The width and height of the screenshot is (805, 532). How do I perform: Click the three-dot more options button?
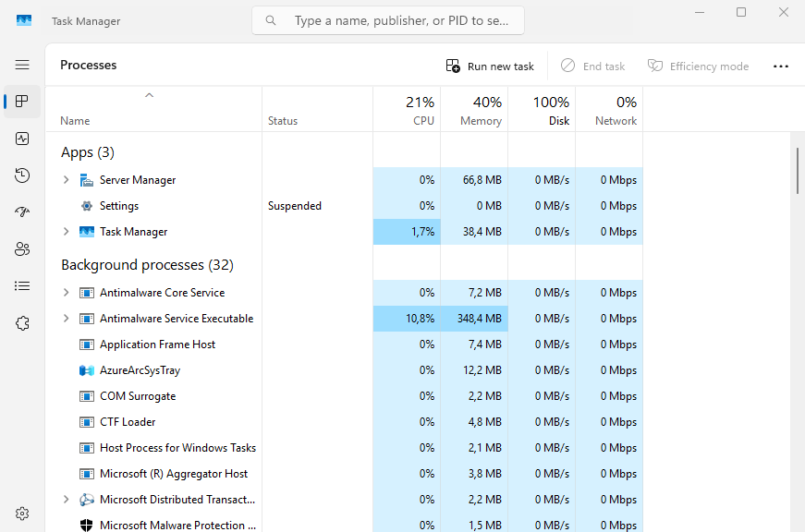coord(780,66)
